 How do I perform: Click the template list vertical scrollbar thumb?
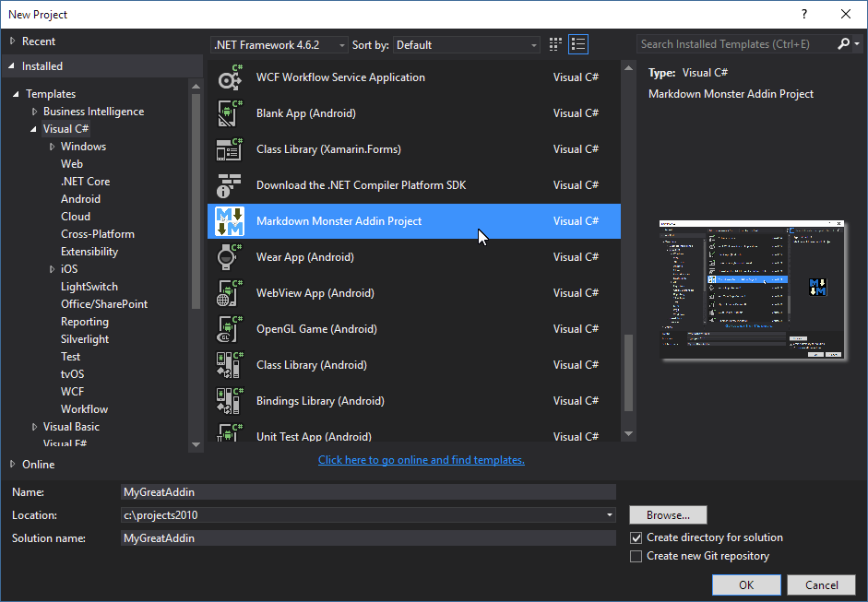pyautogui.click(x=628, y=373)
